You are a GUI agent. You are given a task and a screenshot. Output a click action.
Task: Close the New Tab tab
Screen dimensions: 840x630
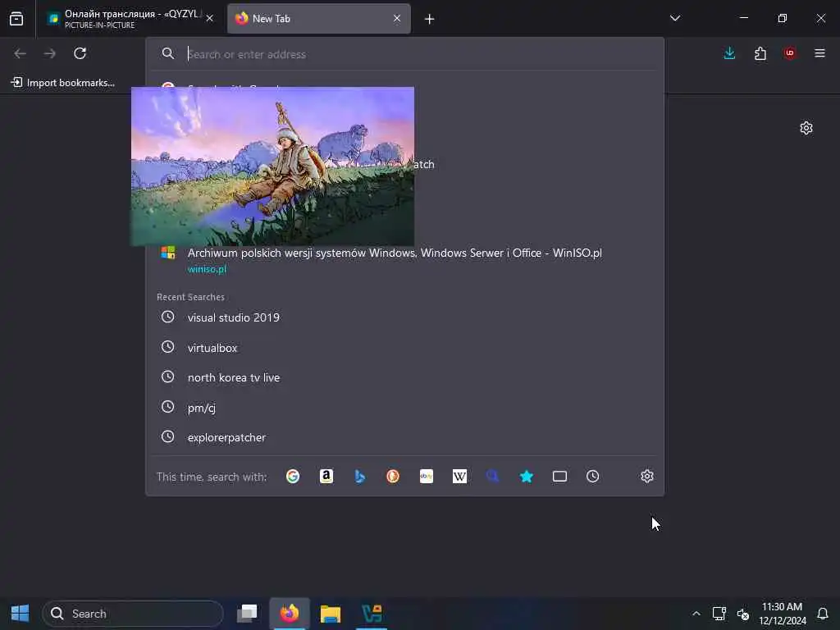coord(397,19)
